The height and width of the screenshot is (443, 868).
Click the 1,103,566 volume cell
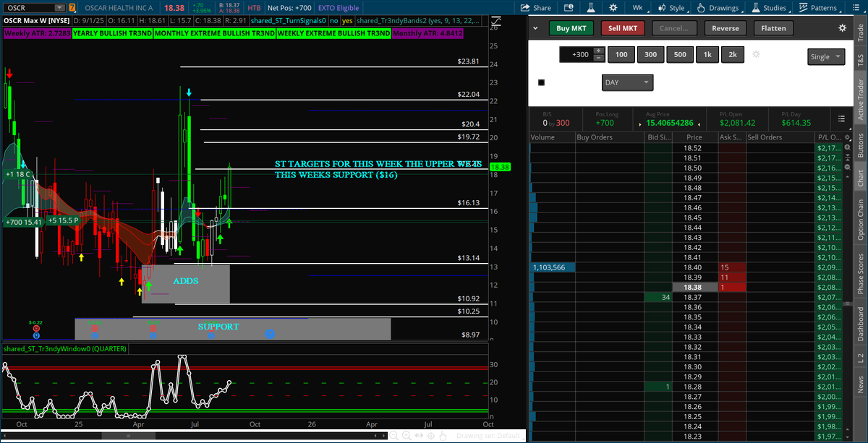tap(553, 267)
